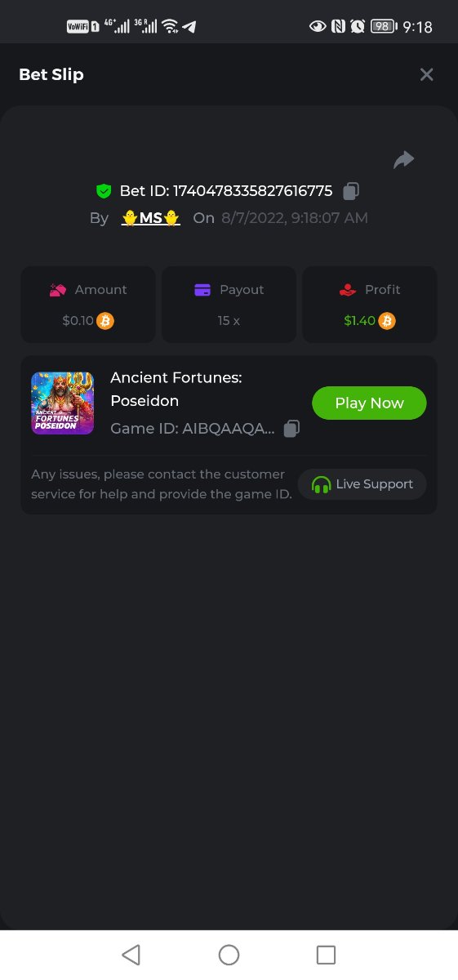Copy the Game ID with the copy icon
The height and width of the screenshot is (980, 458).
291,429
